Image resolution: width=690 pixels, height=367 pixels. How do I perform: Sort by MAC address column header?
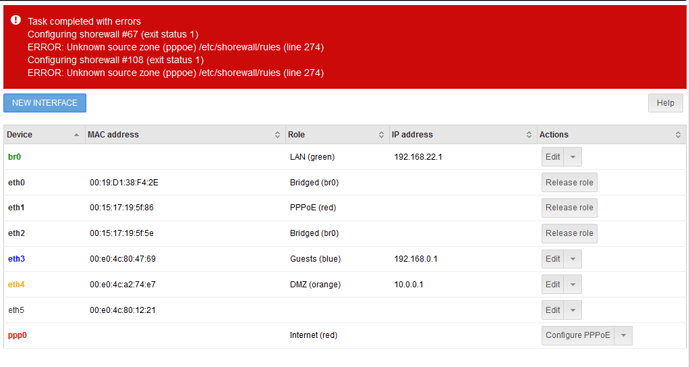pyautogui.click(x=184, y=135)
